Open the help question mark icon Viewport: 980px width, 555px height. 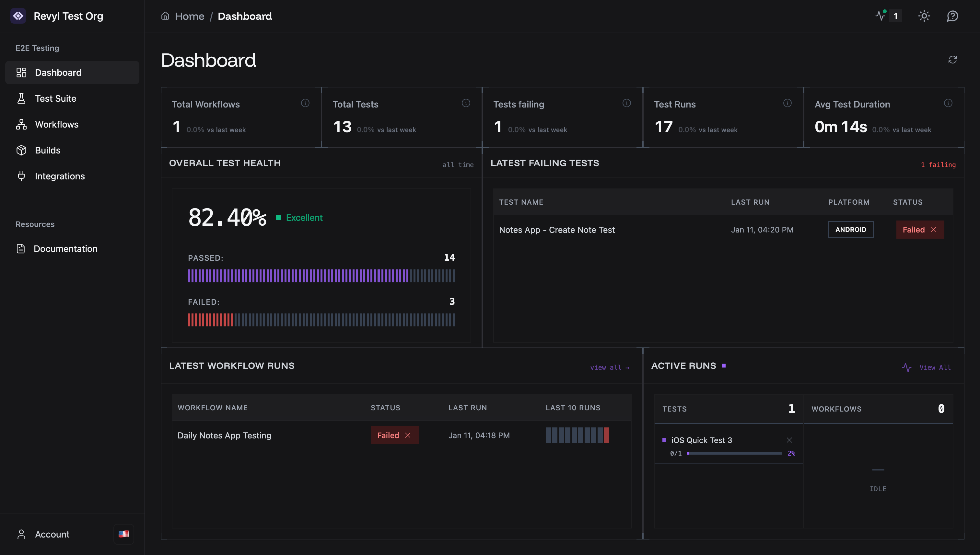coord(952,16)
